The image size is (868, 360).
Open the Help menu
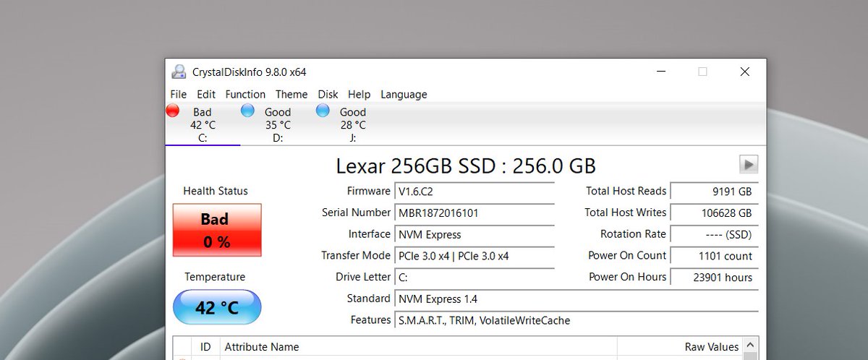click(x=359, y=94)
